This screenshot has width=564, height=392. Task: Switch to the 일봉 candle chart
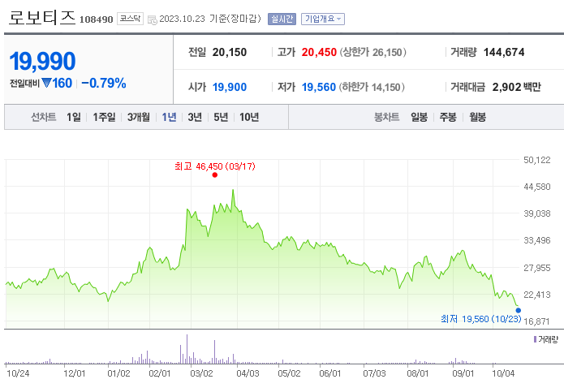click(x=419, y=117)
